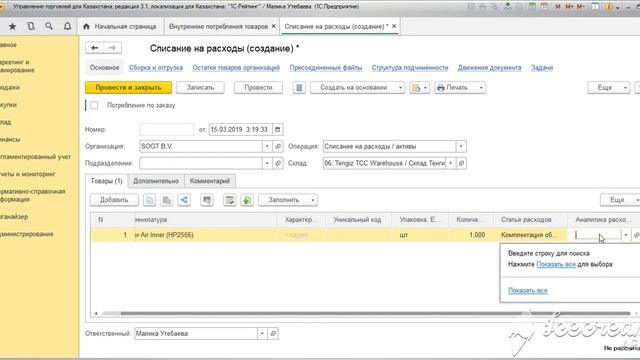
Task: Switch to the Дополнительно tab
Action: 156,181
